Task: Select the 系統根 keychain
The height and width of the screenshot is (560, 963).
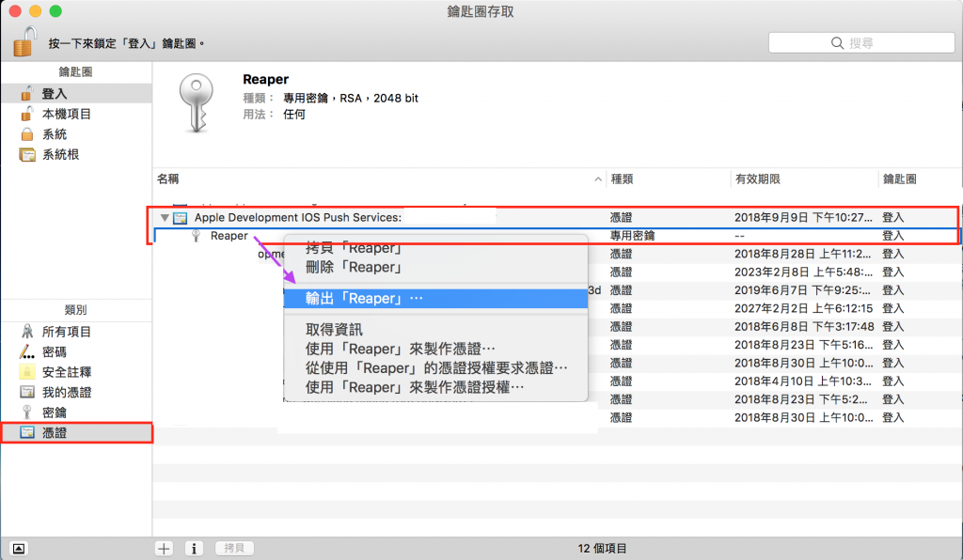Action: 76,154
